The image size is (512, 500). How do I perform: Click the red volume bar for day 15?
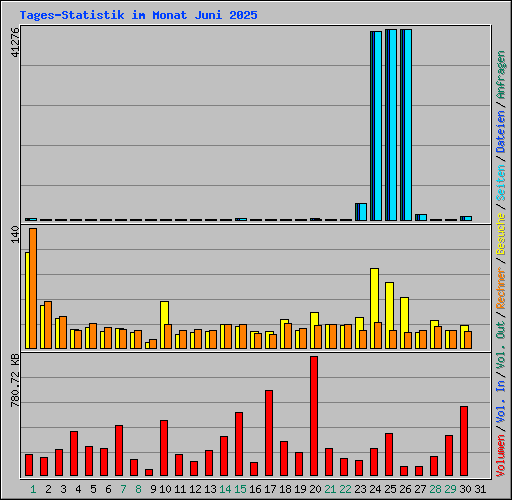[239, 444]
